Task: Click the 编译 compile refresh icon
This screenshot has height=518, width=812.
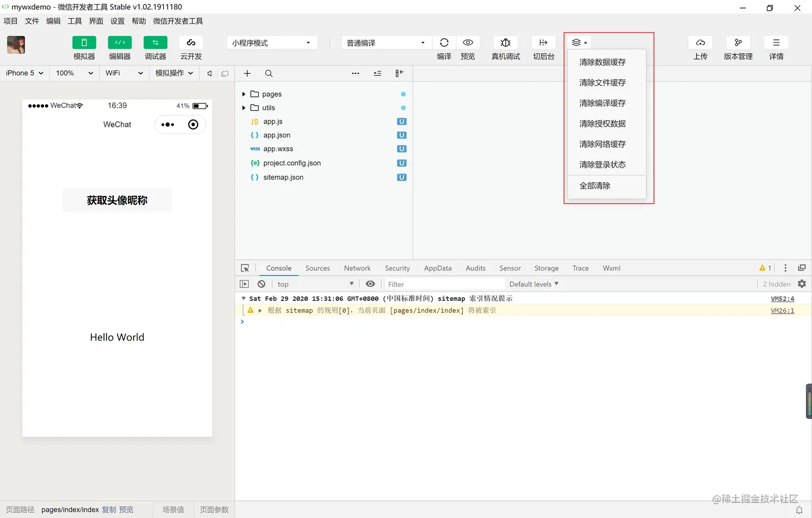Action: tap(444, 42)
